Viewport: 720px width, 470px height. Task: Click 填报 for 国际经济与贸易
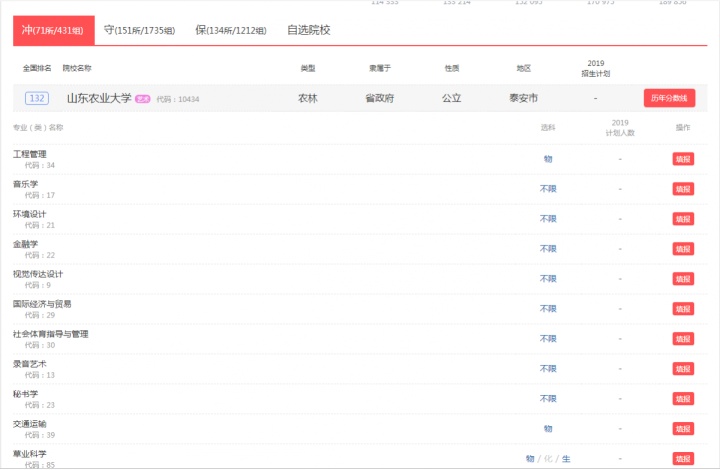point(683,309)
